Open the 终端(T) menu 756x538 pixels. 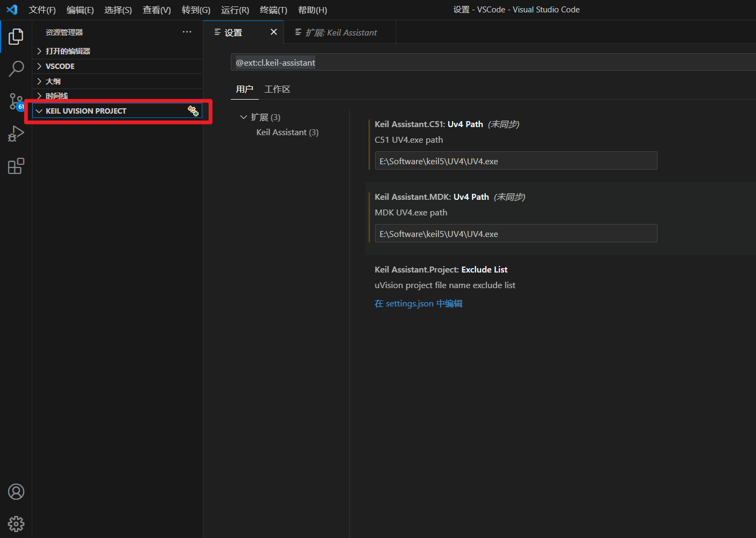tap(273, 10)
